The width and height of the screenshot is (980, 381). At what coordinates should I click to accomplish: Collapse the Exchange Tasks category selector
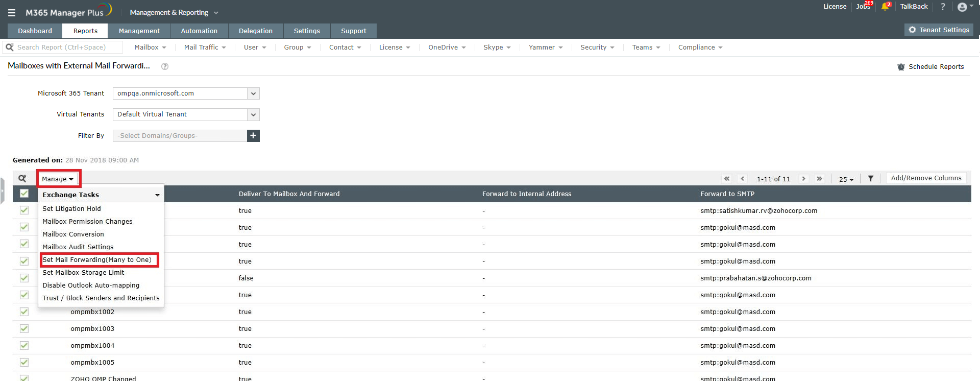pyautogui.click(x=101, y=195)
